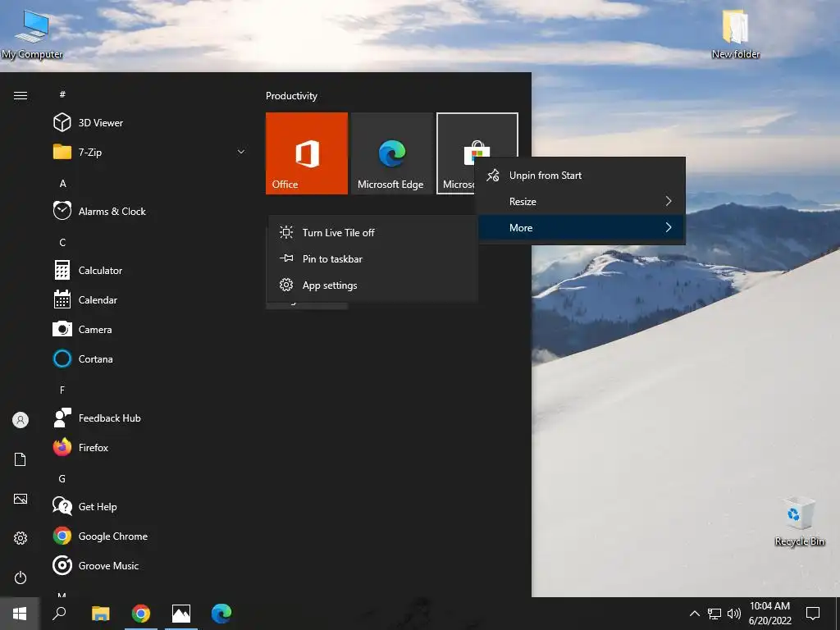Click the letter C section header
Viewport: 840px width, 630px height.
point(62,242)
